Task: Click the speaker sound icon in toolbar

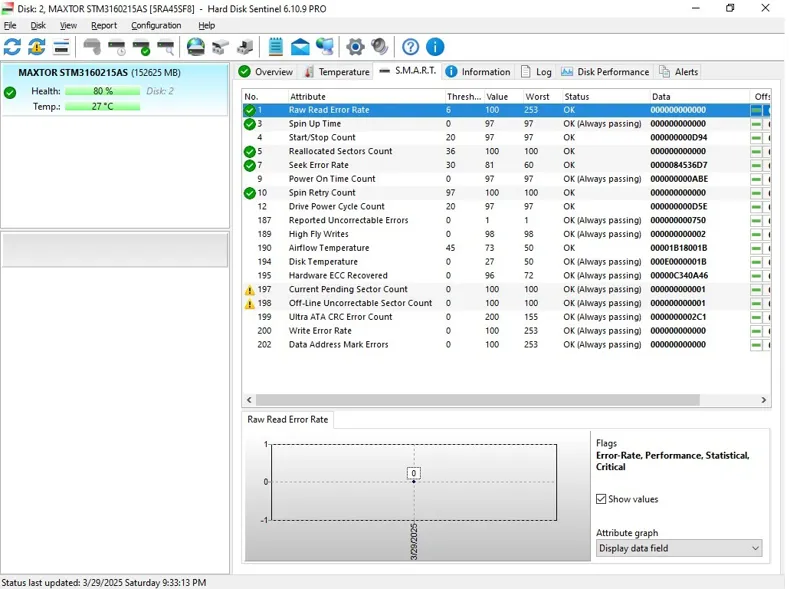Action: pyautogui.click(x=380, y=47)
